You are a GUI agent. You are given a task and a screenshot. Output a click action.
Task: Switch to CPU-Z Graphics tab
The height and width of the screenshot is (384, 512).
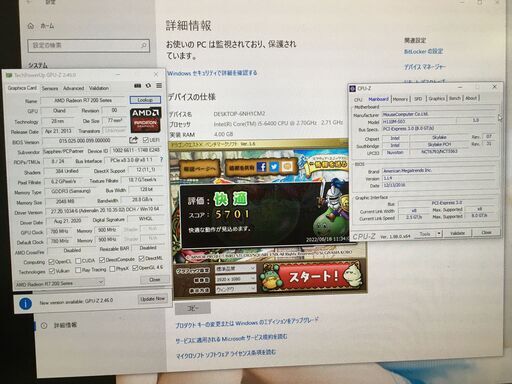[x=436, y=98]
